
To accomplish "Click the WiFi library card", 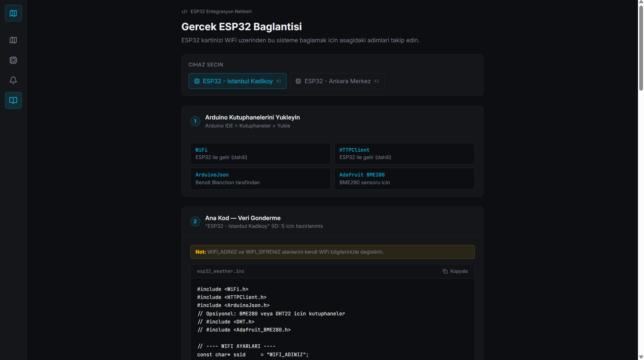I will [260, 153].
